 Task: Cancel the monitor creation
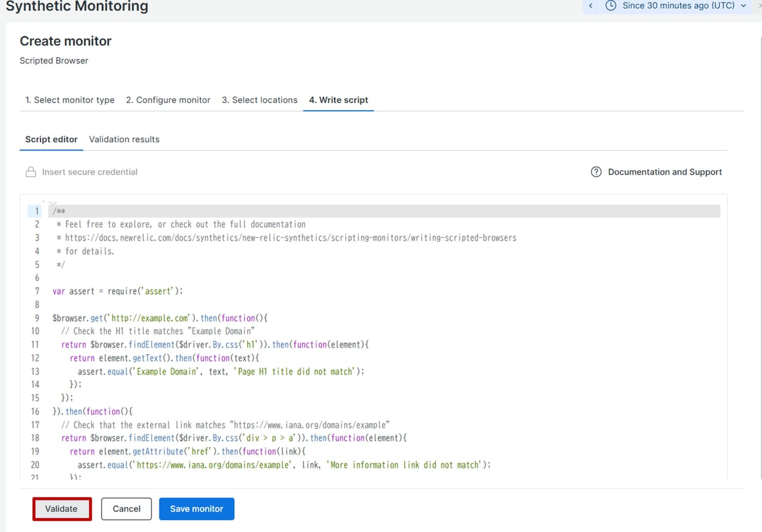click(x=126, y=509)
